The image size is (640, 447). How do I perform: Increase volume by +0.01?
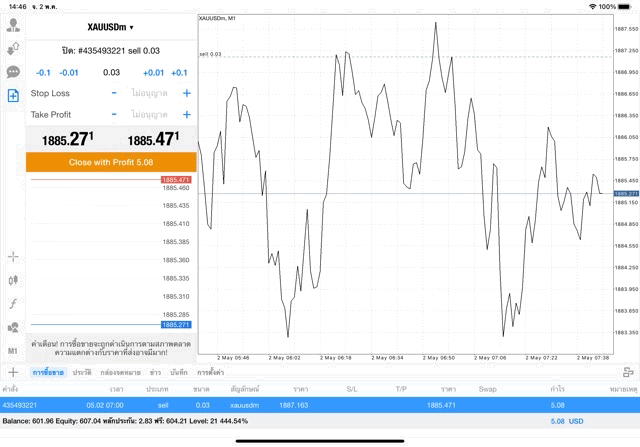(x=153, y=72)
